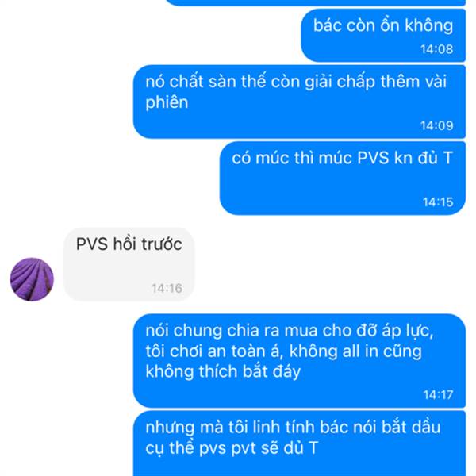The width and height of the screenshot is (476, 476).
Task: Click 'không thích bắt đáy' text line
Action: tap(223, 372)
